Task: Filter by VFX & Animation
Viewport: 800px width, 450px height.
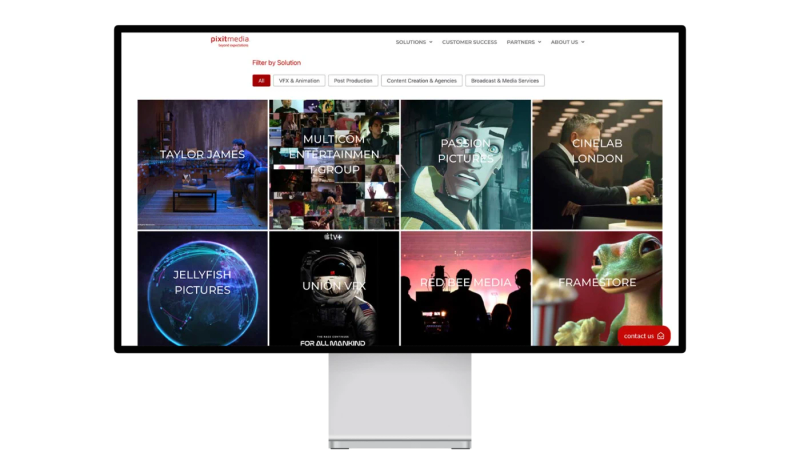Action: pos(299,81)
